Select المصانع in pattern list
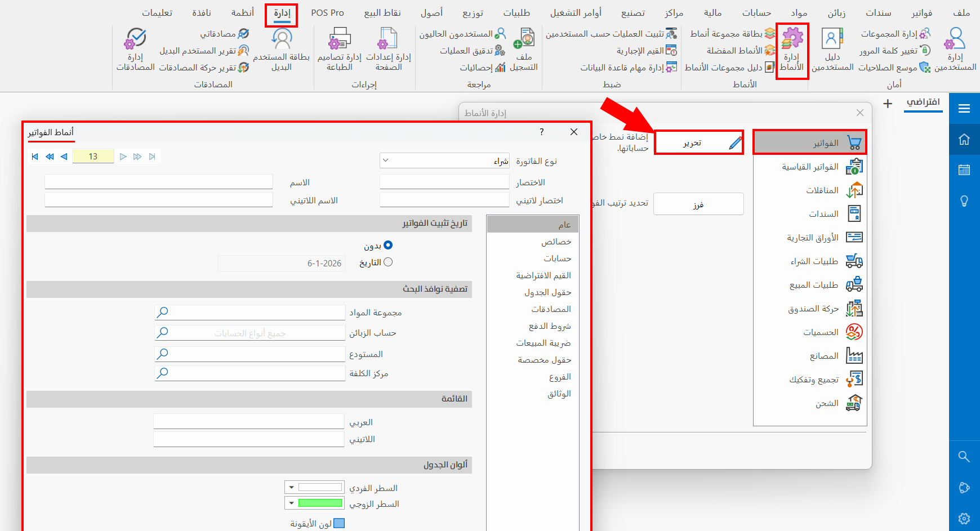 810,356
